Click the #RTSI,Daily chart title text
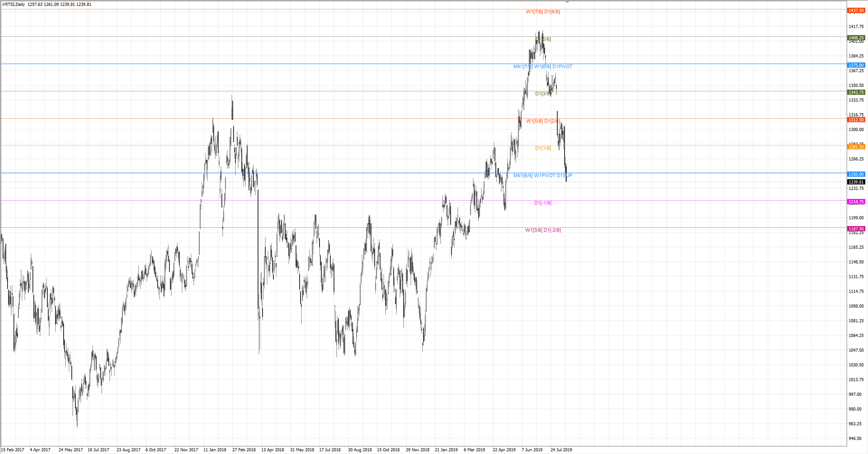This screenshot has width=868, height=454. pyautogui.click(x=14, y=4)
